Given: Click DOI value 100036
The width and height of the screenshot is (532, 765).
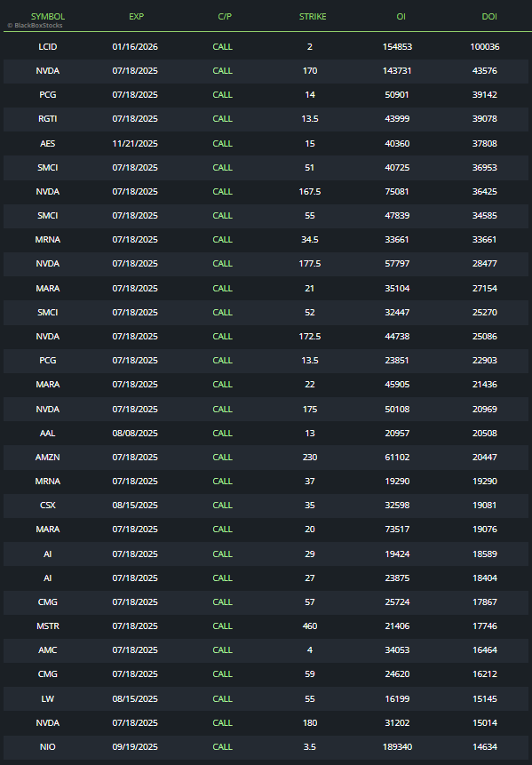Looking at the screenshot, I should point(485,47).
